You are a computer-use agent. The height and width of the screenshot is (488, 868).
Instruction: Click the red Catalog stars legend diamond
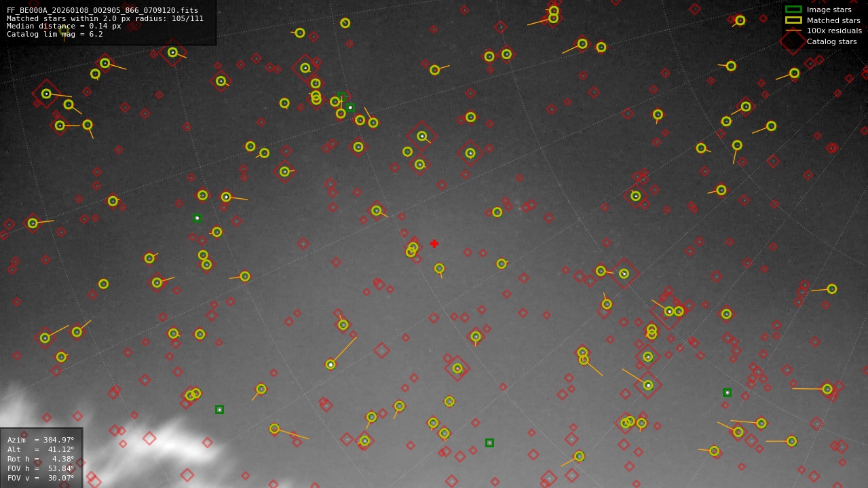pyautogui.click(x=793, y=41)
